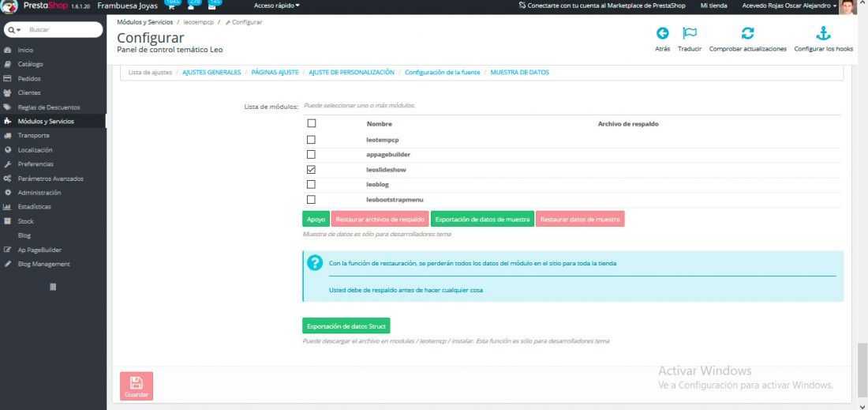The image size is (868, 410).
Task: Click the leotempcp breadcrumb text
Action: click(198, 22)
